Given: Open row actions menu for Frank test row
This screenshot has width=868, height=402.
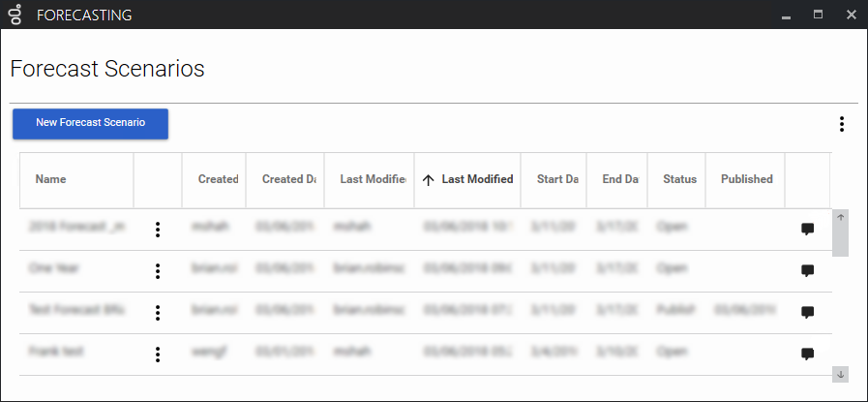Looking at the screenshot, I should [x=158, y=355].
